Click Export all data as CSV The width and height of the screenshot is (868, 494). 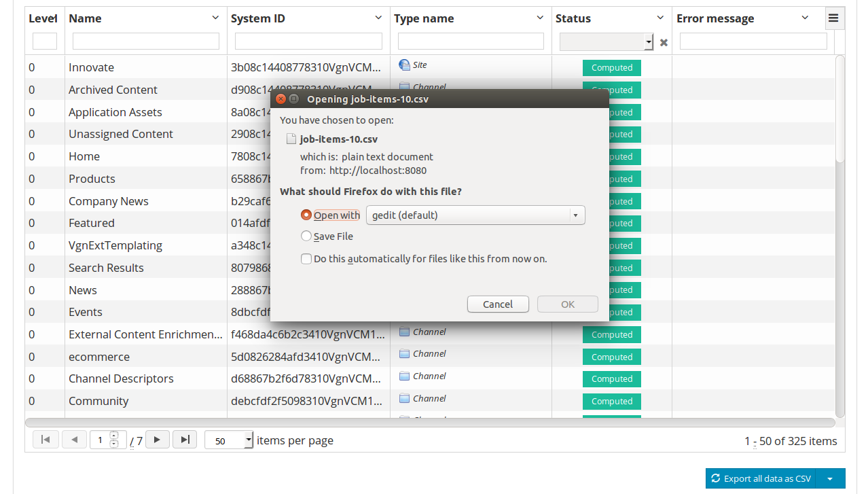(x=761, y=478)
